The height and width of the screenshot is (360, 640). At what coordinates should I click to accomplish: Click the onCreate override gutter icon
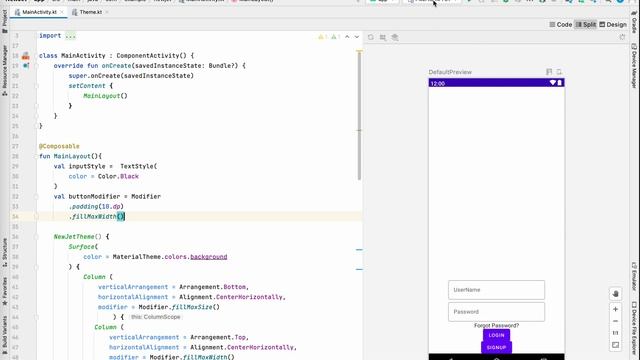[26, 66]
